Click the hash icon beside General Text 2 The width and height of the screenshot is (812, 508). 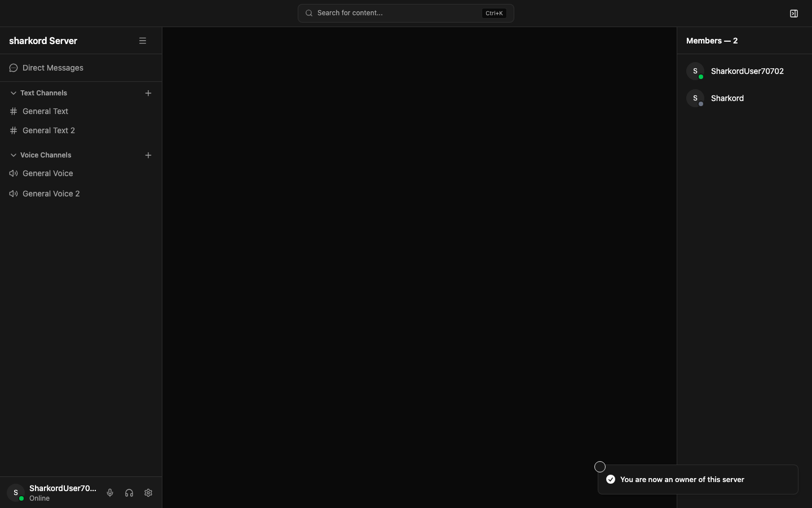coord(14,130)
